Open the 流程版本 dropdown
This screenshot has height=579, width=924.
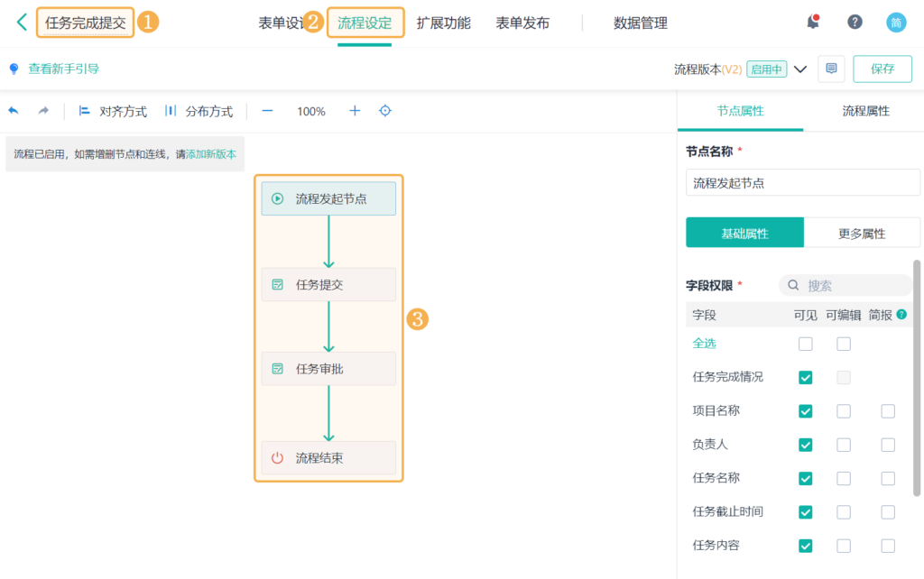800,68
